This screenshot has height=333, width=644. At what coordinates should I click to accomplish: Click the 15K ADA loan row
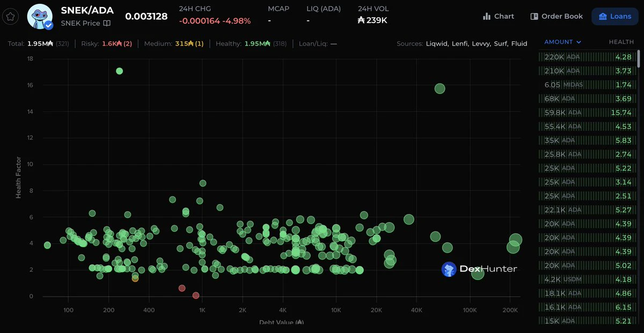587,321
